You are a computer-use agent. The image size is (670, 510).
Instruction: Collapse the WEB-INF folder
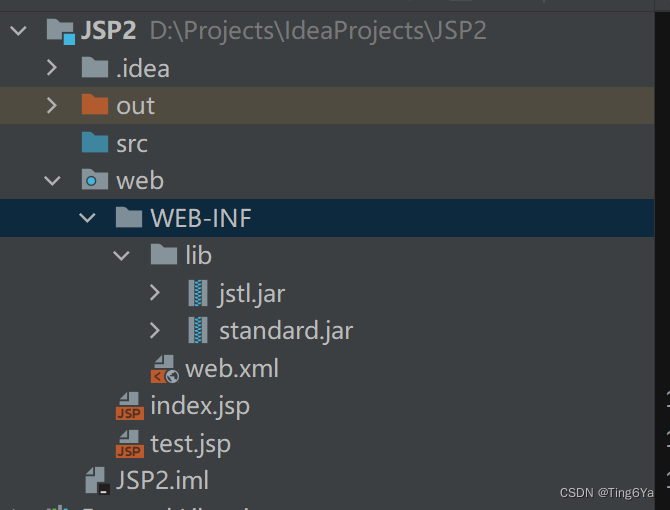click(87, 218)
